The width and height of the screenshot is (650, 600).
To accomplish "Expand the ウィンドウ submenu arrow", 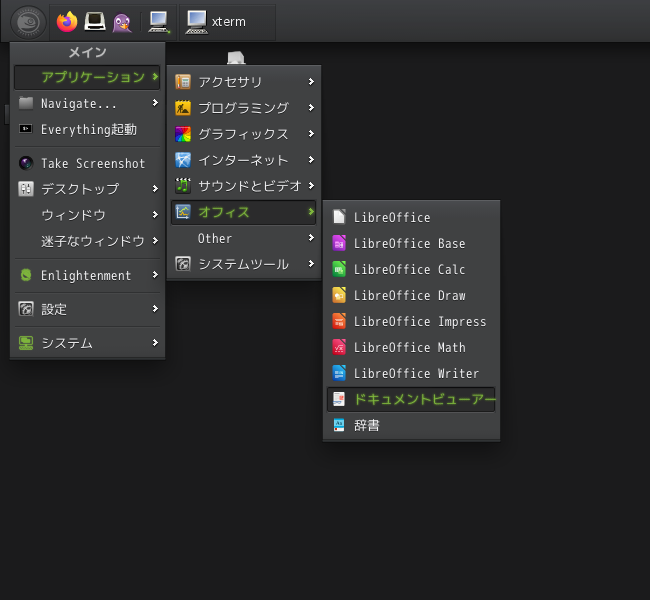I will pyautogui.click(x=155, y=214).
